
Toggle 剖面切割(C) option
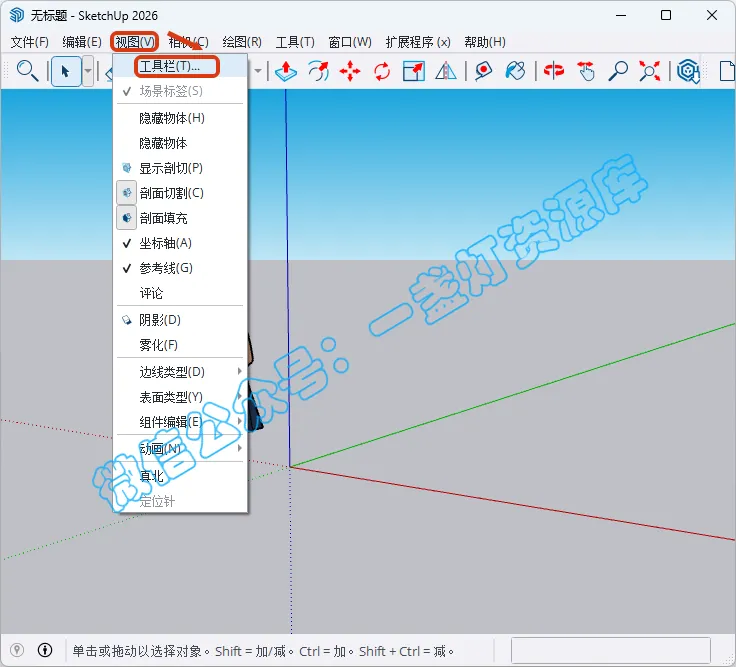[x=180, y=193]
